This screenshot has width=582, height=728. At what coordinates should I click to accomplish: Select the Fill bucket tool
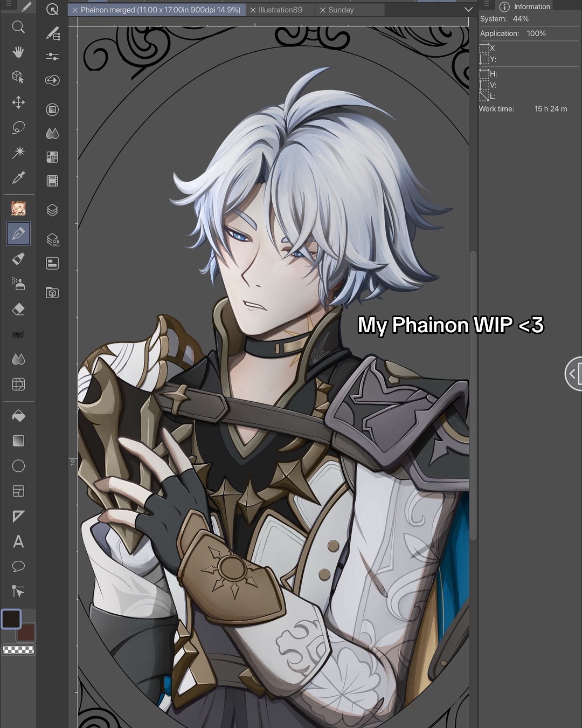18,416
